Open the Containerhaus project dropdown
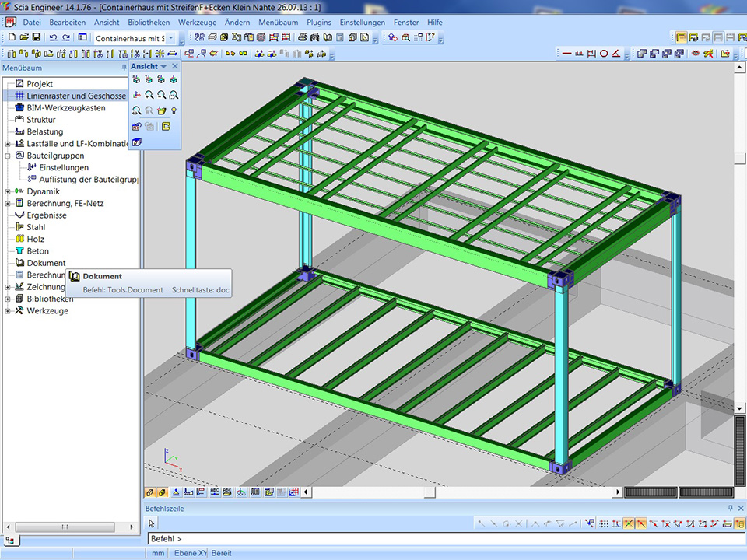Image resolution: width=747 pixels, height=560 pixels. 170,37
